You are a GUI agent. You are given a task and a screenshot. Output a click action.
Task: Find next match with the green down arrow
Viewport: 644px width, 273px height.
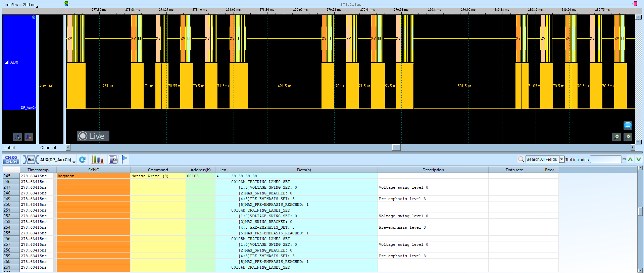pos(639,160)
